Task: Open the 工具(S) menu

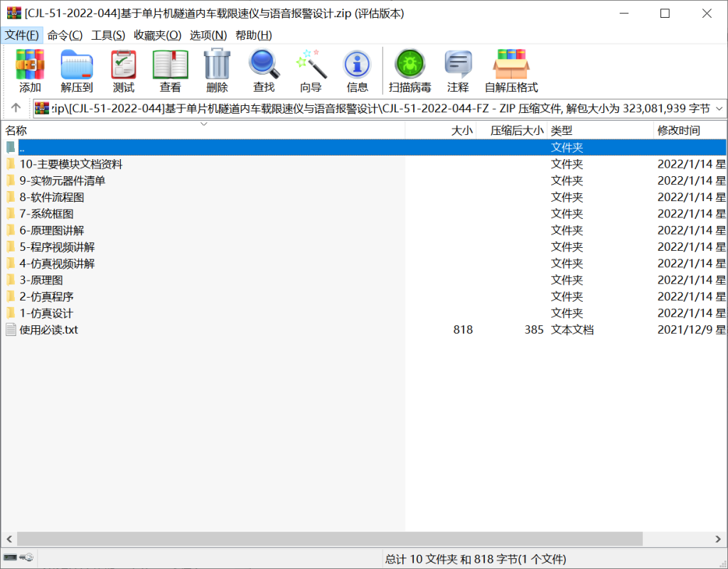Action: tap(108, 35)
